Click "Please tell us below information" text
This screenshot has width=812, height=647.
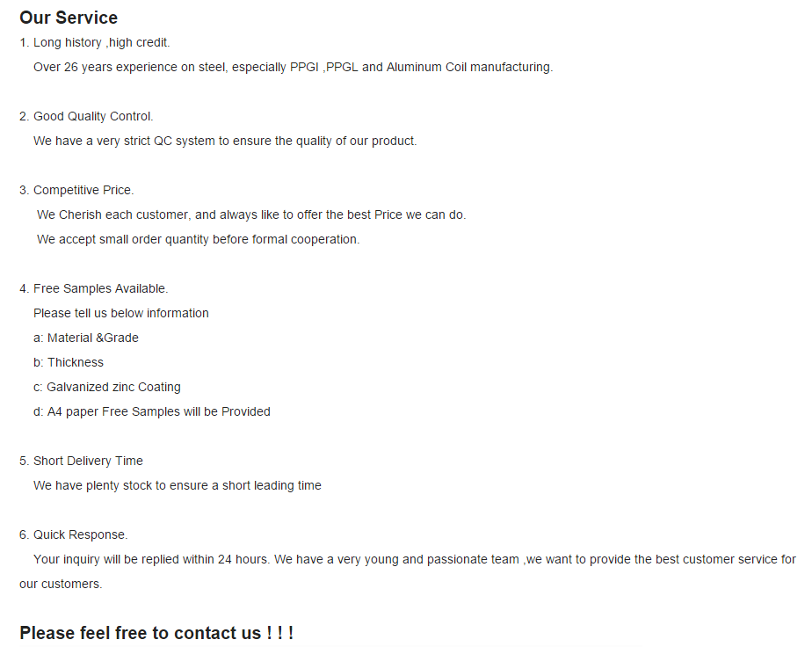tap(121, 314)
